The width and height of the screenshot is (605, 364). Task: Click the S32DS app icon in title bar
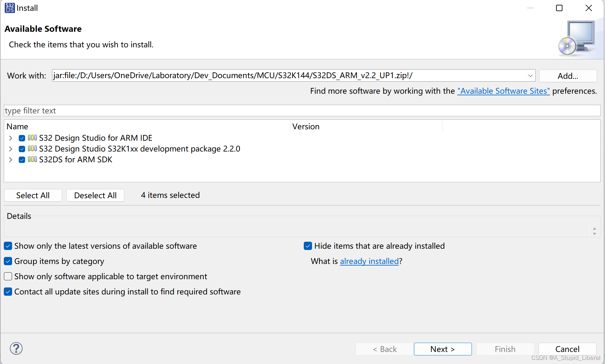coord(10,8)
